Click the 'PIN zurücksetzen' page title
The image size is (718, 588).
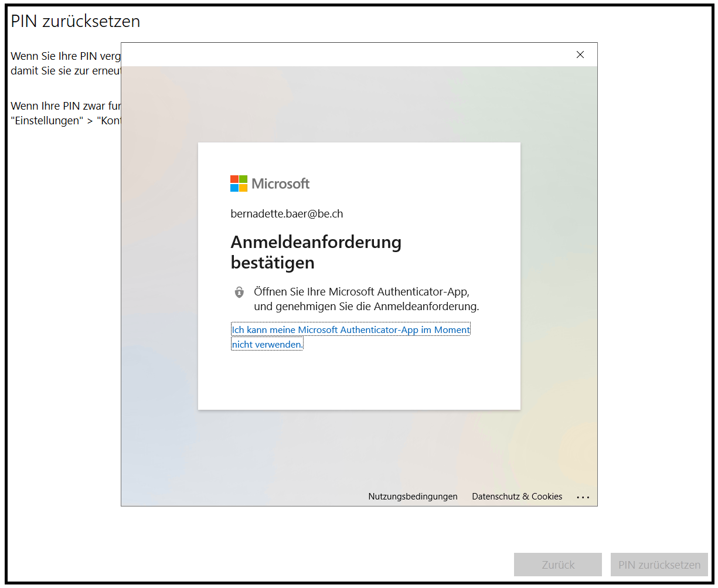[76, 21]
